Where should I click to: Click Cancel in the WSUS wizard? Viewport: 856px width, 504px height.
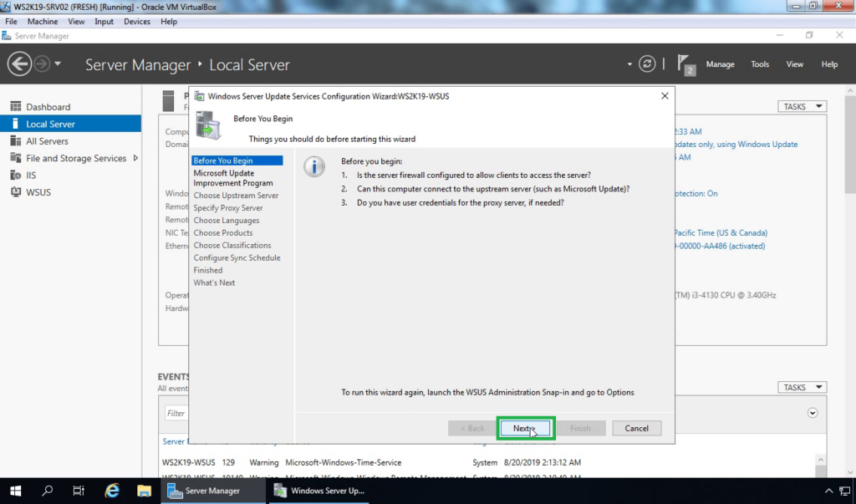636,428
